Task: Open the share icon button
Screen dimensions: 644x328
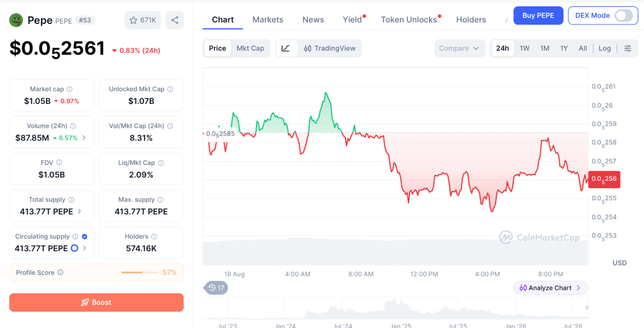Action: [175, 20]
